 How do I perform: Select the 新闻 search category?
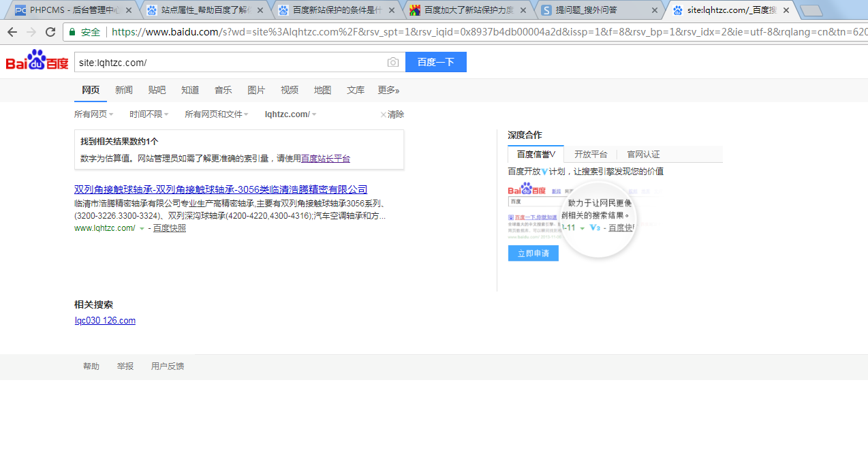coord(124,90)
